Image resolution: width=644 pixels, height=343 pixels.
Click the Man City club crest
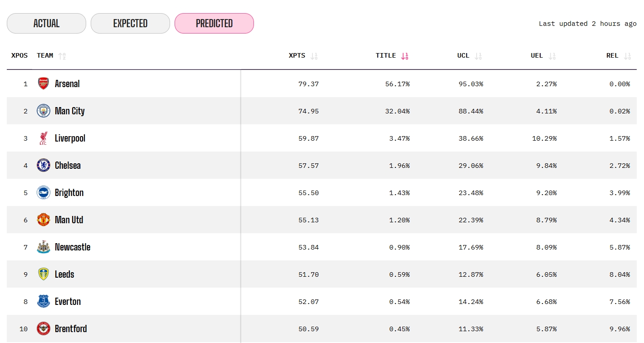44,111
